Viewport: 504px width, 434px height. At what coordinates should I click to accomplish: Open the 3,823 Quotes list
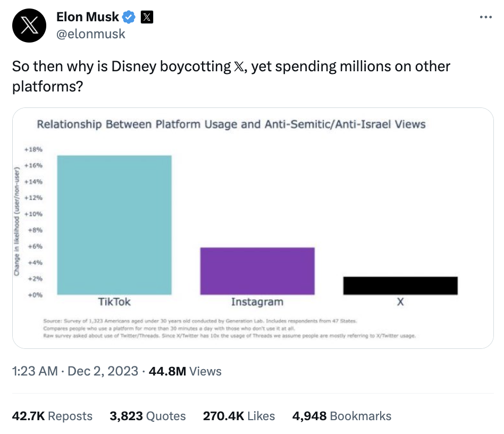click(x=148, y=416)
